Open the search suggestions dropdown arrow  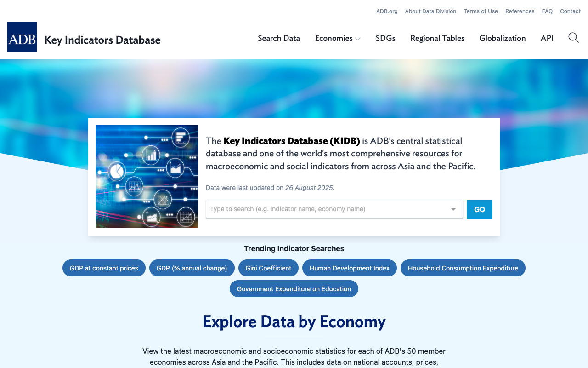pos(452,209)
